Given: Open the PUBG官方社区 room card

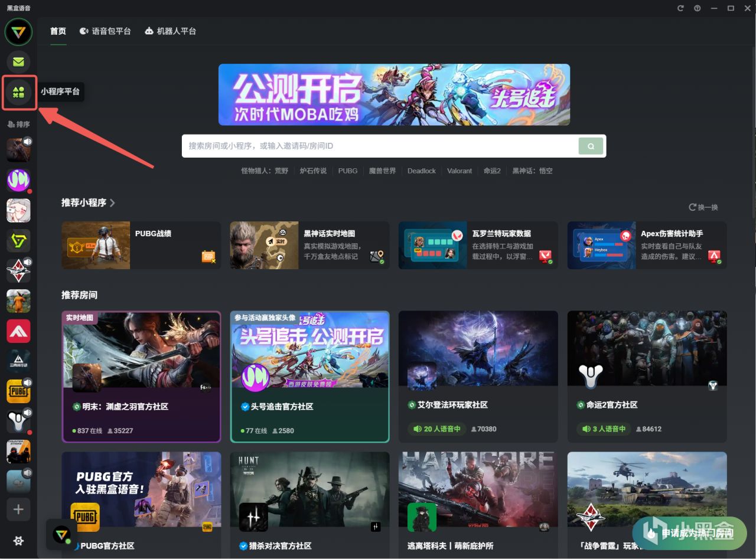Looking at the screenshot, I should click(141, 505).
